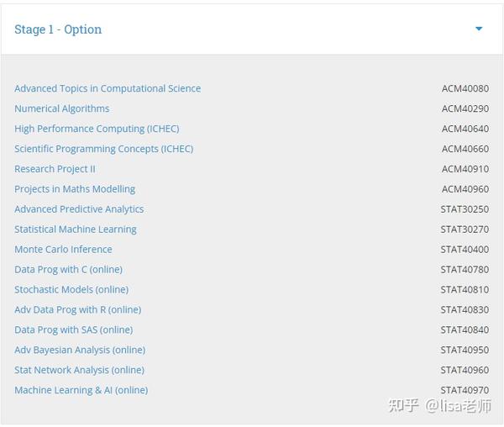Select Advanced Predictive Analytics module
Screen dimensions: 504x427
pos(79,209)
